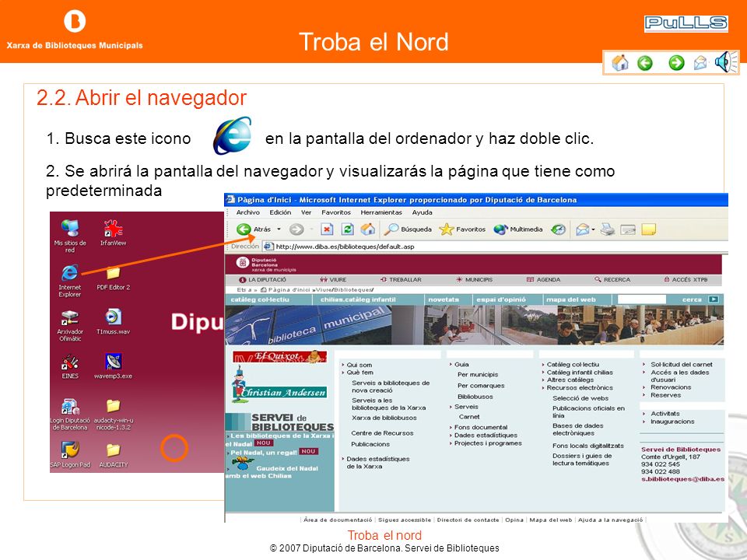The height and width of the screenshot is (560, 747).
Task: Refresh the page with the reload icon
Action: pos(348,229)
